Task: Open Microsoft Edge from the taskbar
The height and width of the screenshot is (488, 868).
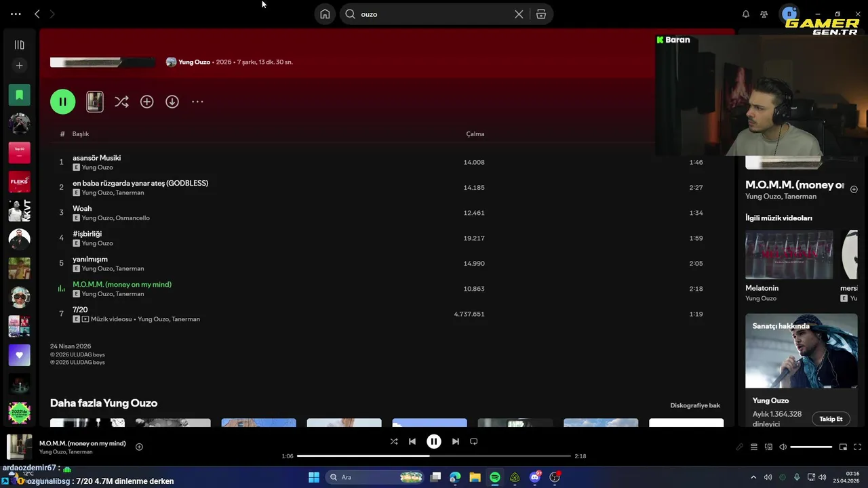Action: (x=455, y=477)
